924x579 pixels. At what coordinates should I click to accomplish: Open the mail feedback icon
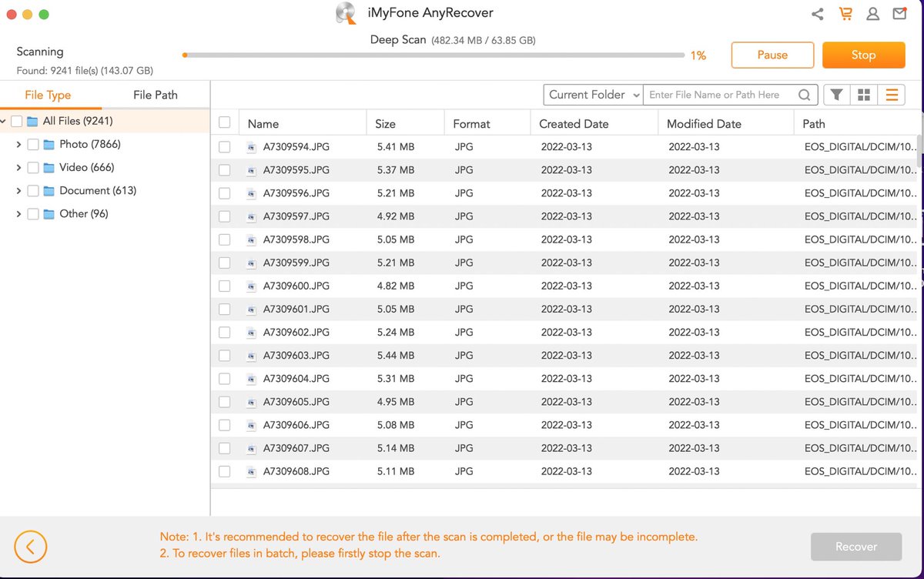899,14
